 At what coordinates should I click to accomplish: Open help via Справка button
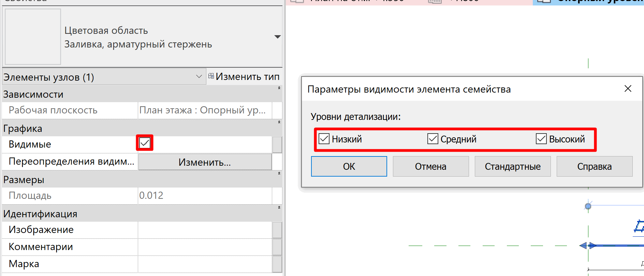[x=595, y=166]
